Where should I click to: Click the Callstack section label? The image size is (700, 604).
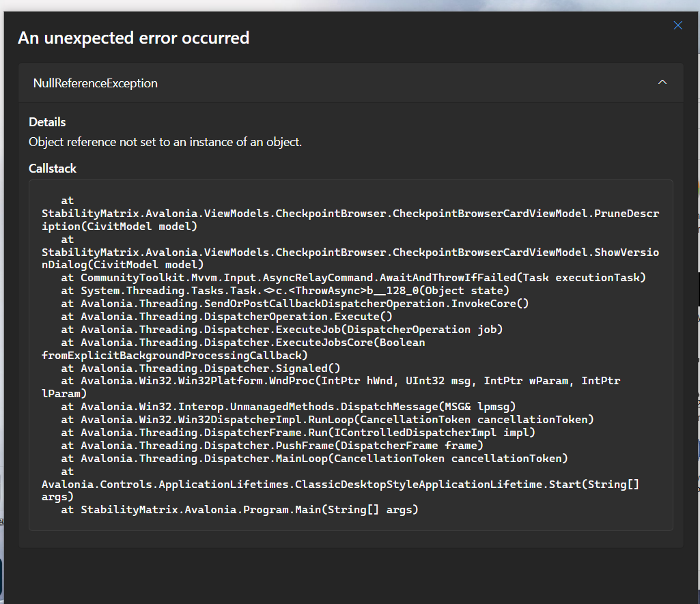53,168
